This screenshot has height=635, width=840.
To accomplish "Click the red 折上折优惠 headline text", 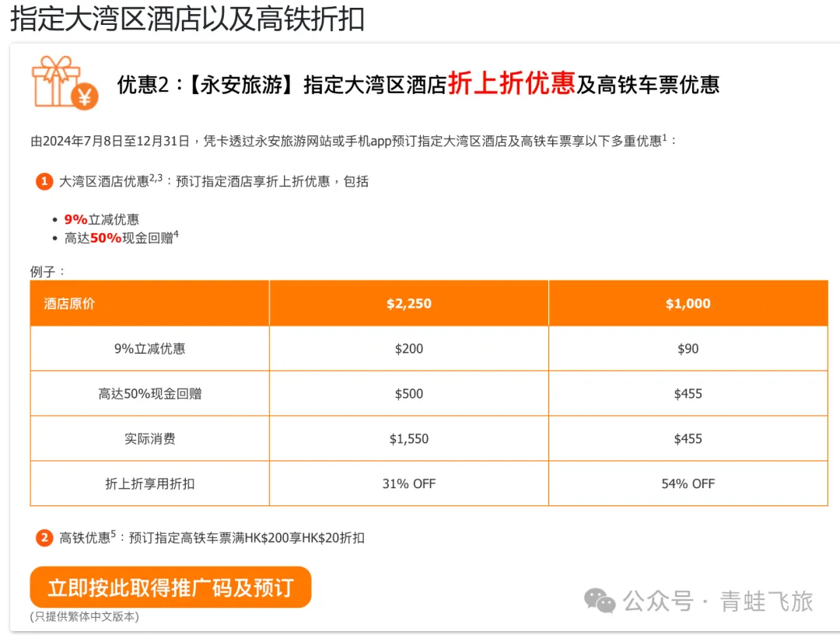I will click(511, 83).
